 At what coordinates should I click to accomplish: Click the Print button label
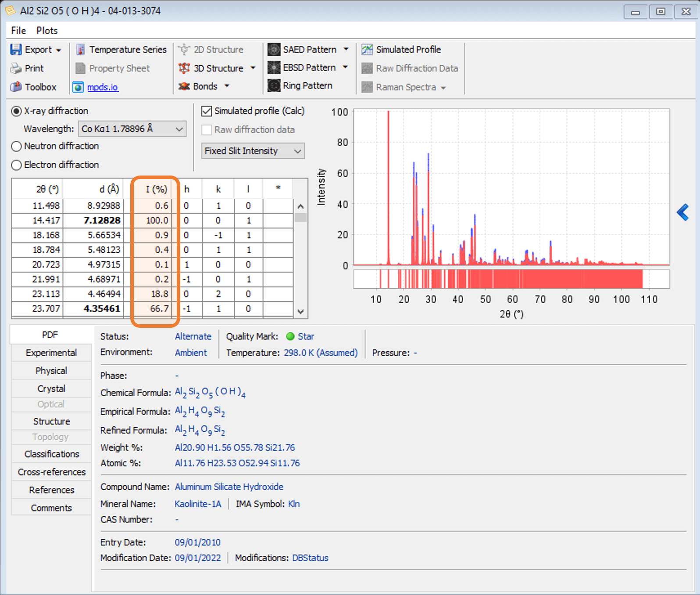[x=34, y=68]
